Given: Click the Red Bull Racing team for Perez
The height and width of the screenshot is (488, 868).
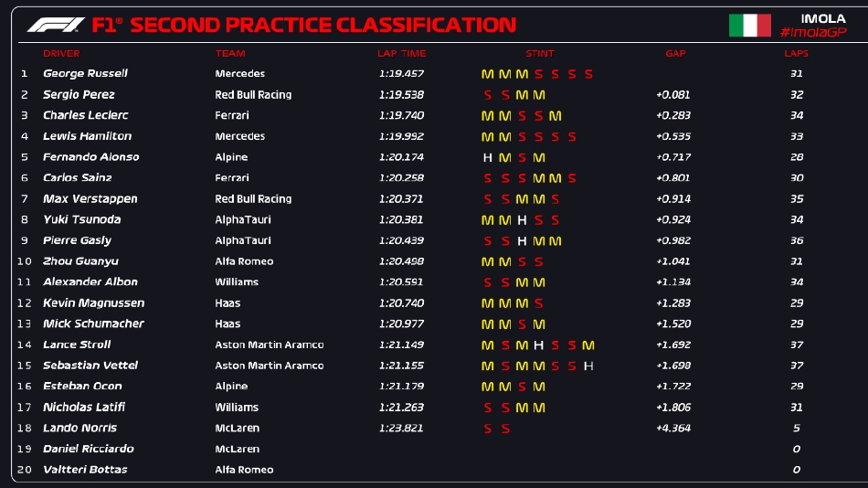Looking at the screenshot, I should click(x=253, y=95).
